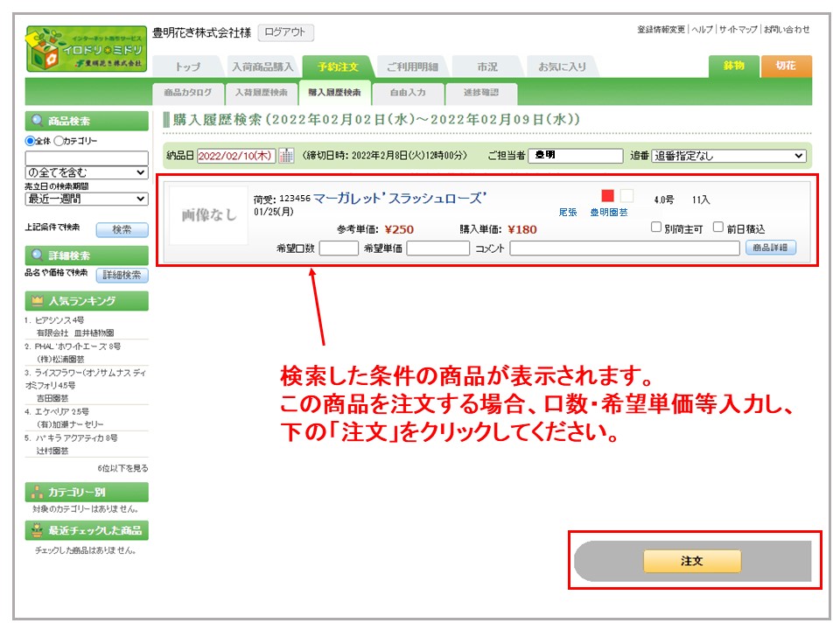Open the 自由入力 sub-tab
This screenshot has height=630, width=840.
(408, 93)
